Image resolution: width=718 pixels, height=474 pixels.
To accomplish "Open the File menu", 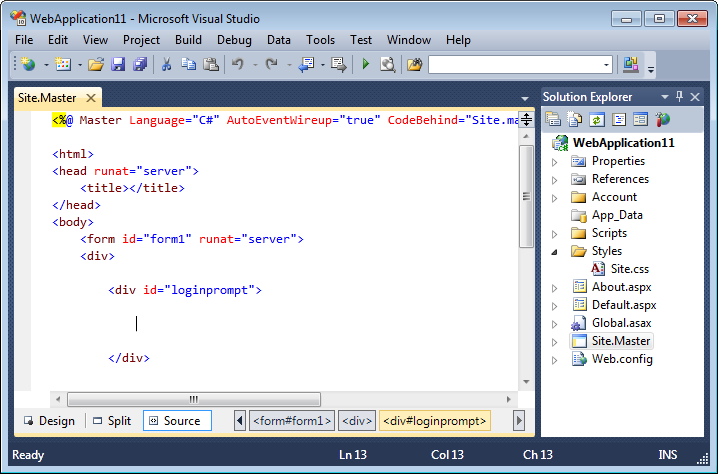I will point(24,40).
